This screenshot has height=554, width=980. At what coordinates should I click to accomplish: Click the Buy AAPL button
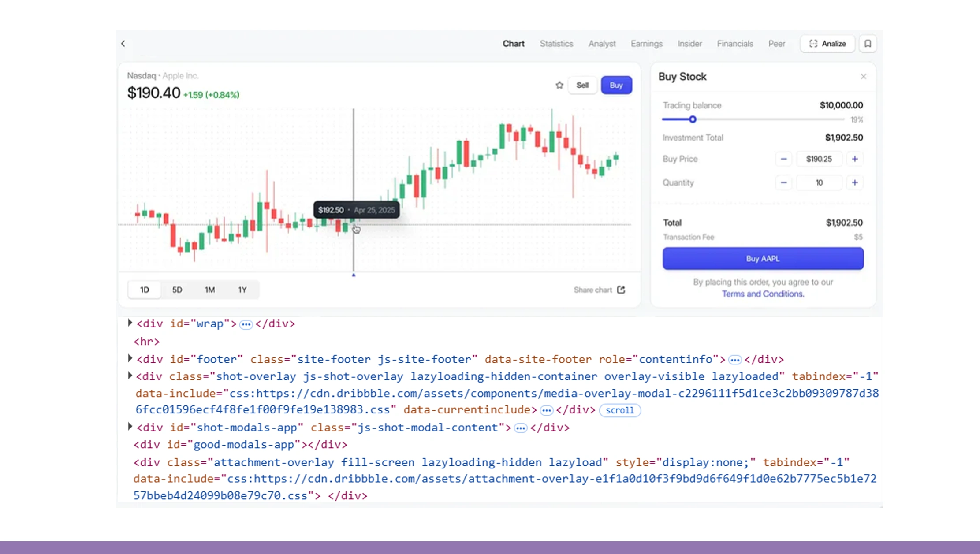(x=763, y=259)
